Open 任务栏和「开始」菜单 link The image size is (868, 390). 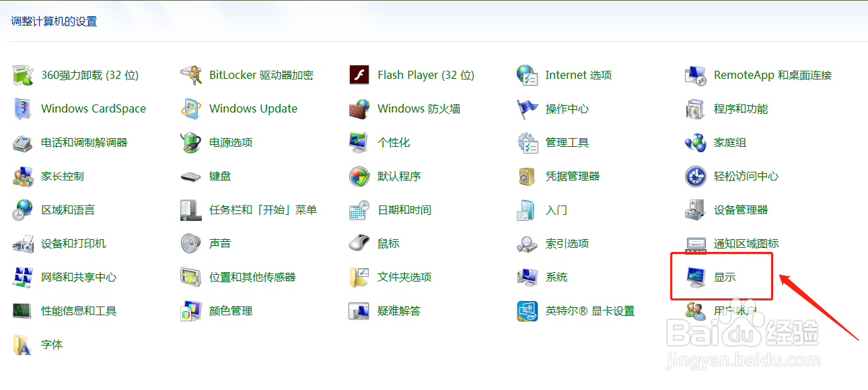pyautogui.click(x=263, y=210)
